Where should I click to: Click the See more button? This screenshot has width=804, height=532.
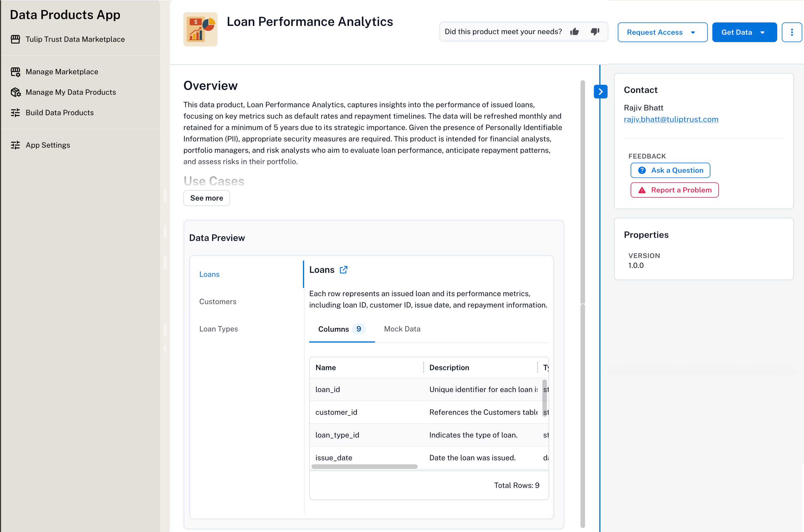tap(206, 198)
